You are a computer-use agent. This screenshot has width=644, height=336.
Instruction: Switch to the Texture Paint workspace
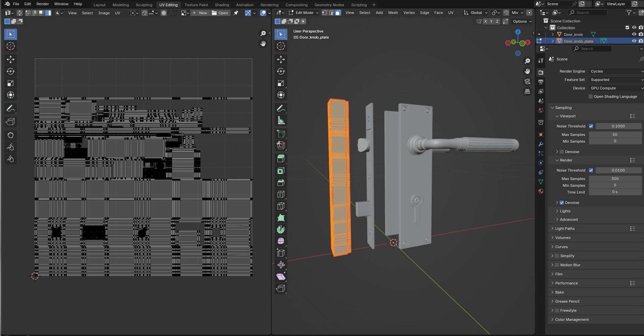[x=196, y=5]
